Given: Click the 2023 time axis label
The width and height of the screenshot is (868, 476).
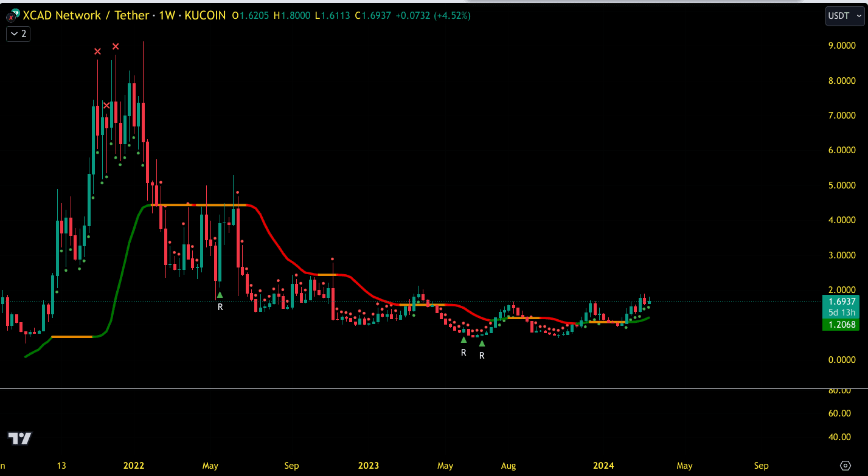Looking at the screenshot, I should click(369, 466).
